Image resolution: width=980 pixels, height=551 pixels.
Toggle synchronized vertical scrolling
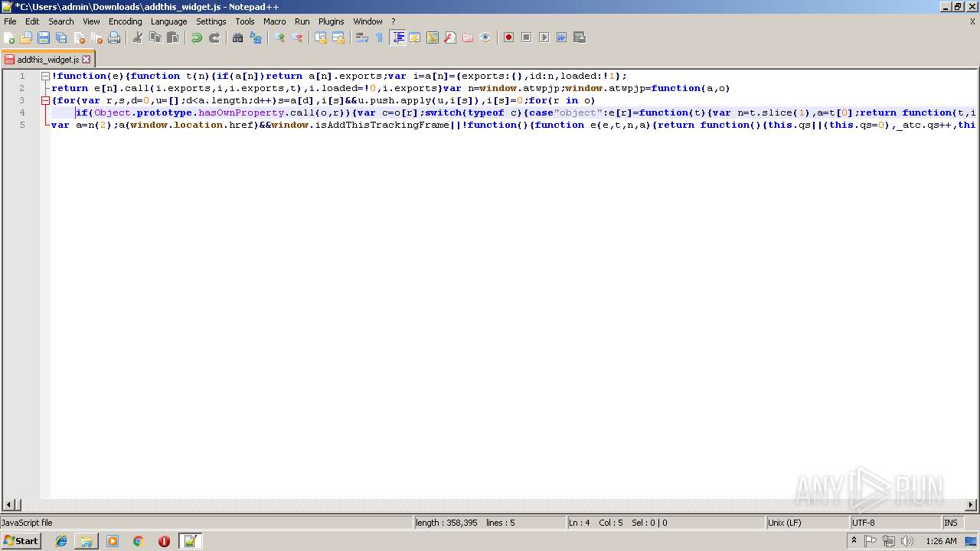click(321, 37)
